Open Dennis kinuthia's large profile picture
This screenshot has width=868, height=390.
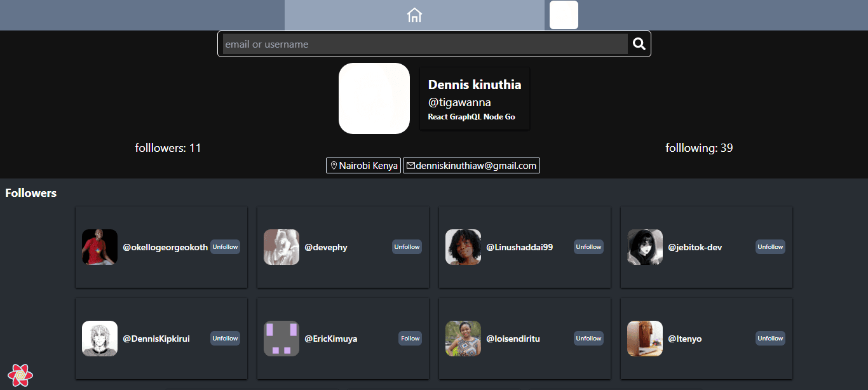(x=374, y=98)
